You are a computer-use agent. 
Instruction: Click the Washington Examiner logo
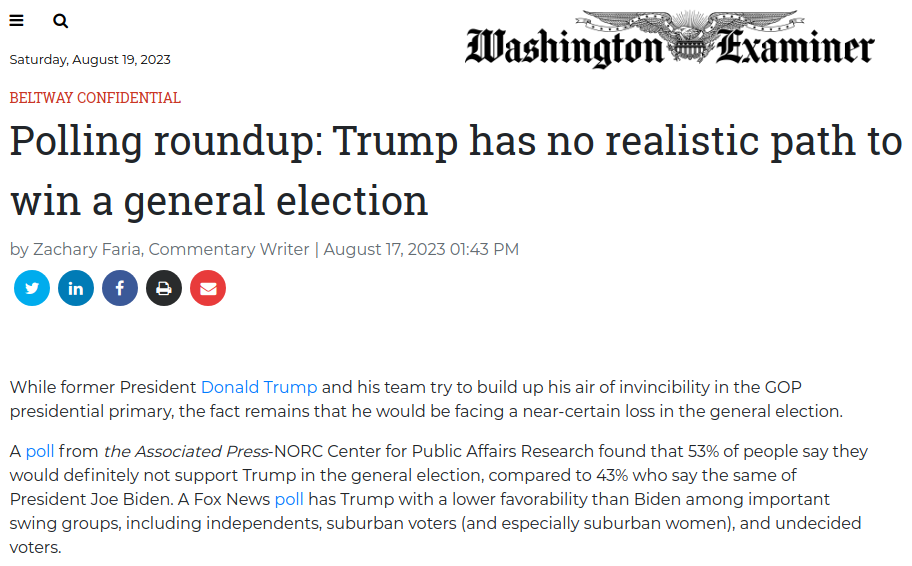pyautogui.click(x=669, y=39)
